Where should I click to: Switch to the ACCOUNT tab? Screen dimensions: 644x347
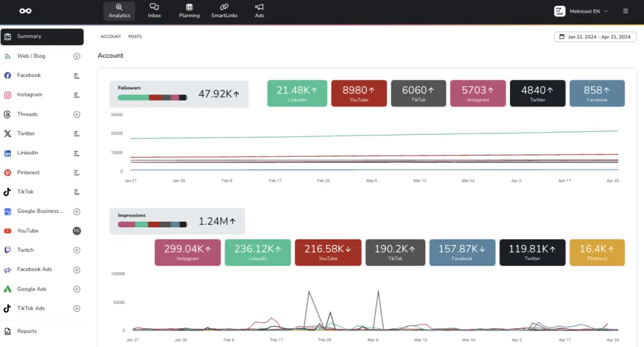tap(111, 37)
